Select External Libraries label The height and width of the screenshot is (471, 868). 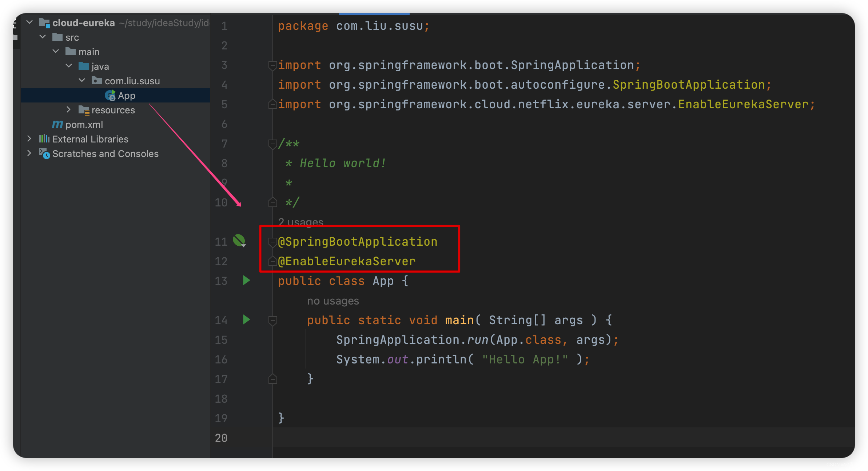90,139
